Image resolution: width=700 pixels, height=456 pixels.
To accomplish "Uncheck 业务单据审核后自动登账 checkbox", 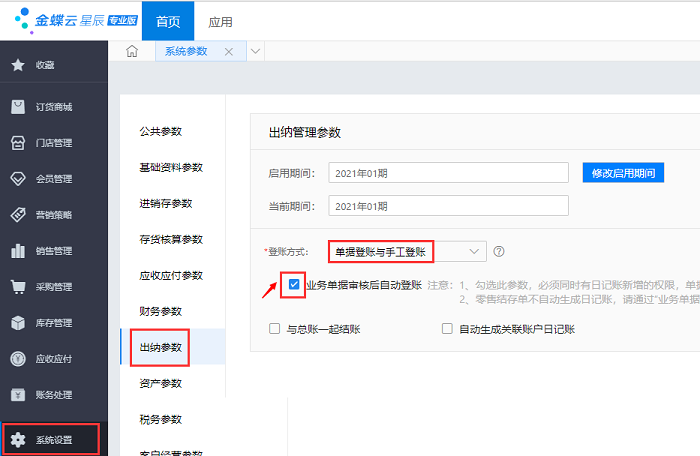I will point(294,284).
